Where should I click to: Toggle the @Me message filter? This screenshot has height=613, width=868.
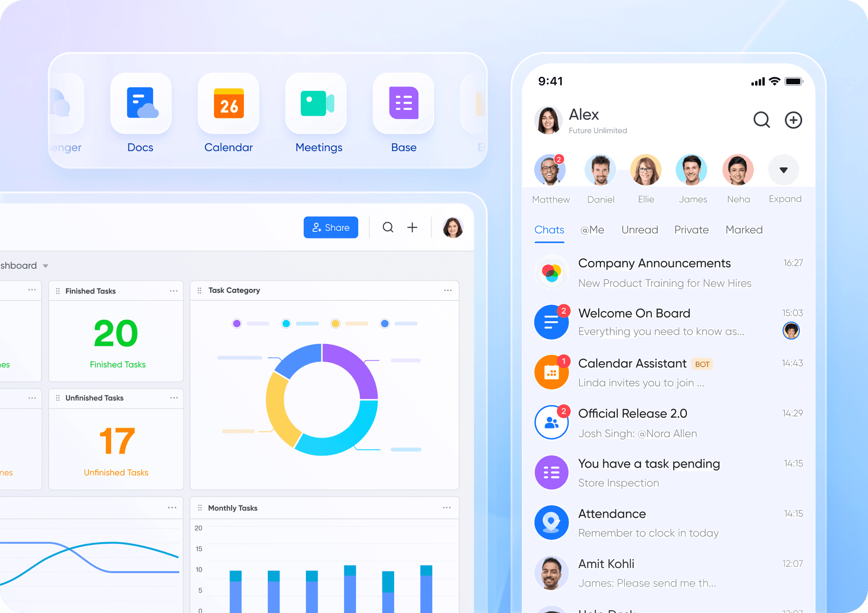[x=593, y=230]
